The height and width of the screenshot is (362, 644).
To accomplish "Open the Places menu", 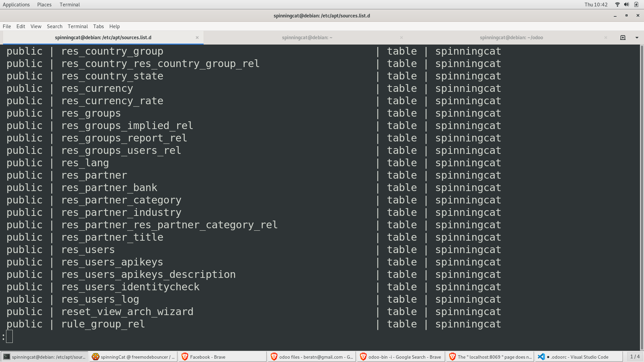I will point(44,4).
